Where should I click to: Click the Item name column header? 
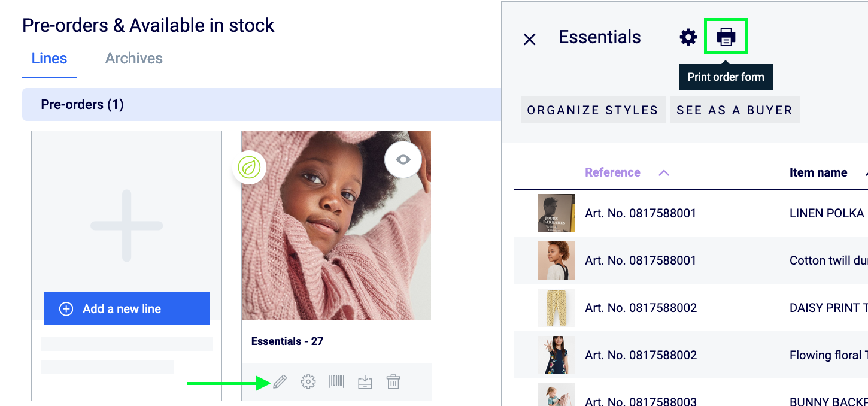click(818, 173)
